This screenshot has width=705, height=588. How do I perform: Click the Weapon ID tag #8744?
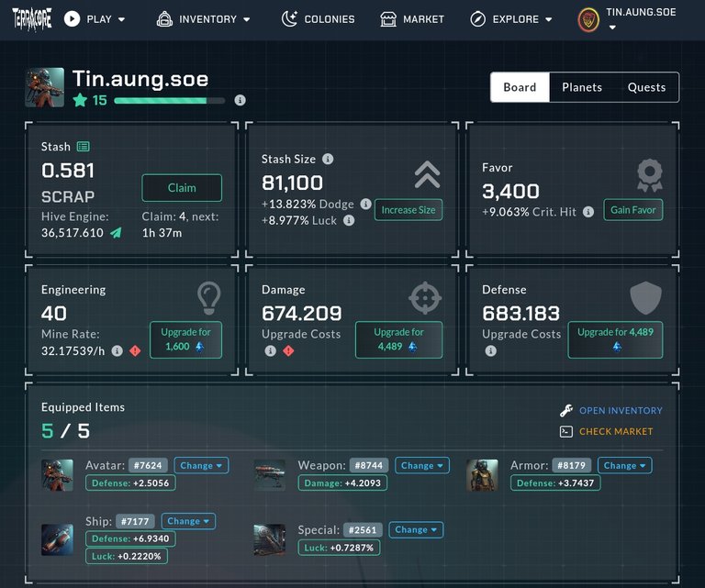369,465
